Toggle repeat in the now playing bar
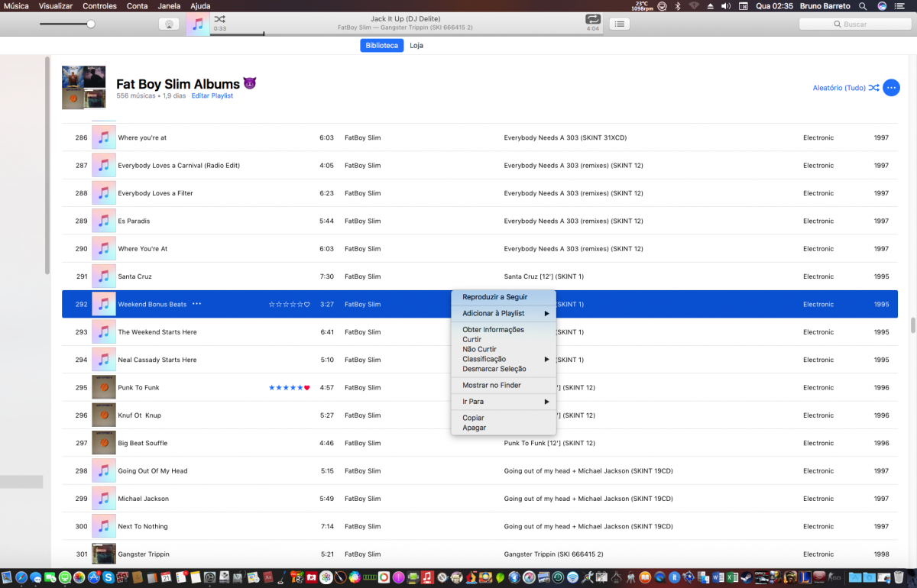The height and width of the screenshot is (588, 917). pyautogui.click(x=593, y=19)
